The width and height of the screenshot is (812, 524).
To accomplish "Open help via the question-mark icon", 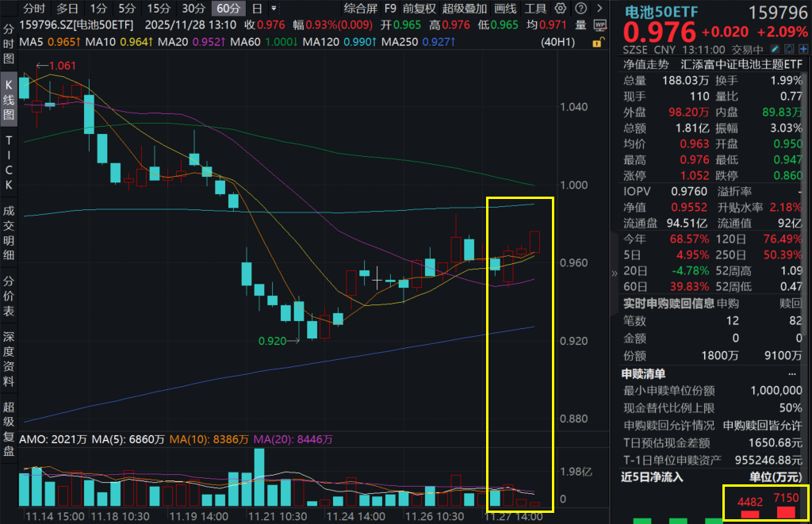I will [580, 8].
